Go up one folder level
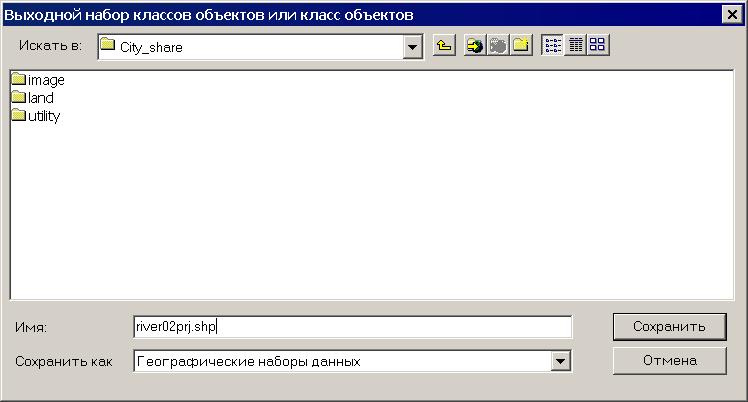 click(444, 46)
